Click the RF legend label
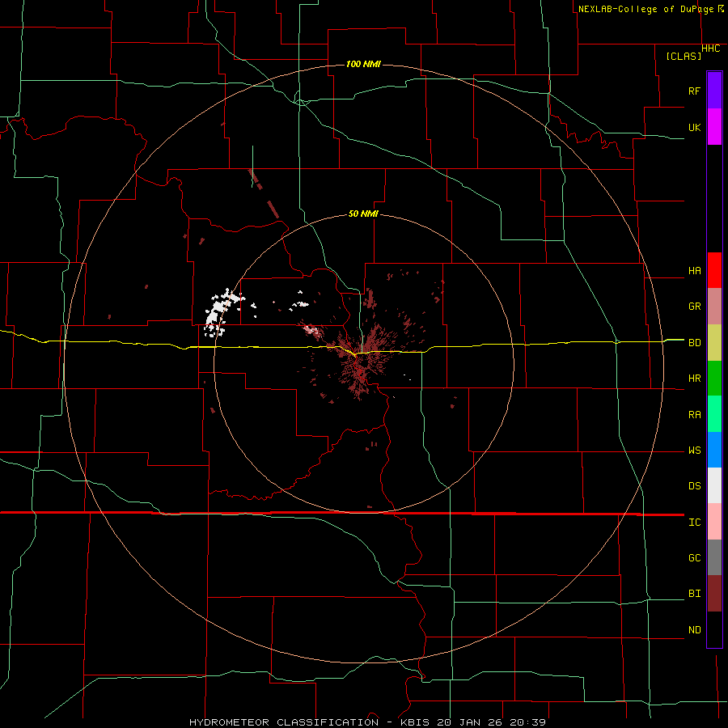Screen dimensions: 728x728 (x=694, y=91)
